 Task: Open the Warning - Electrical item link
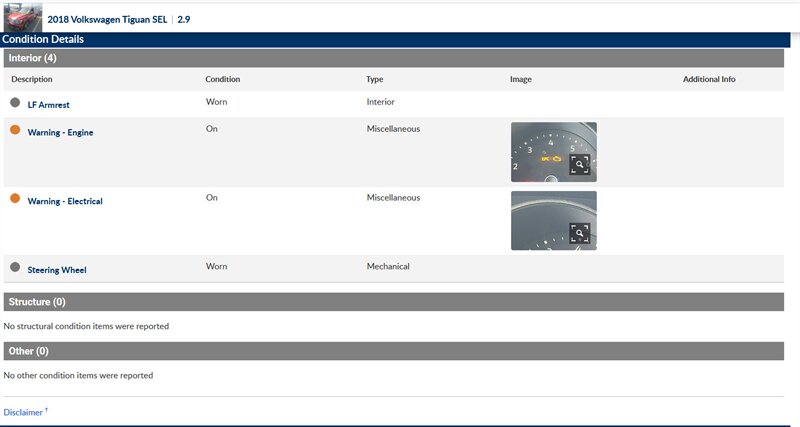click(65, 201)
